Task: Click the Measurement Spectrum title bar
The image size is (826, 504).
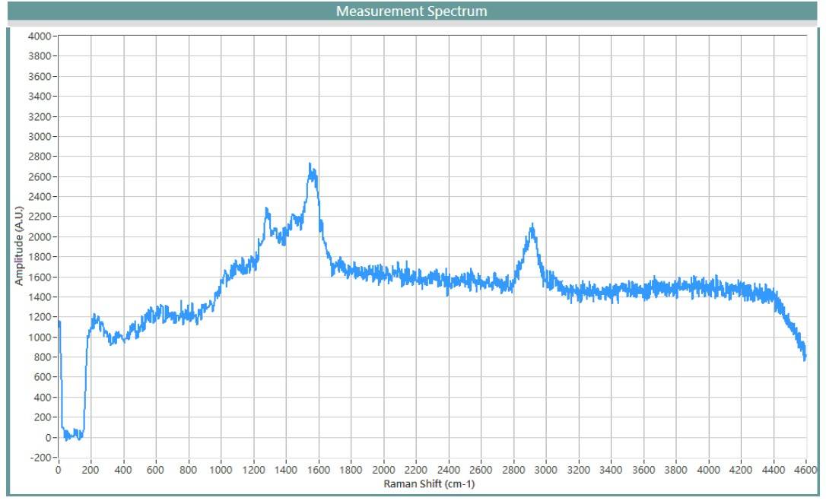Action: [x=411, y=11]
